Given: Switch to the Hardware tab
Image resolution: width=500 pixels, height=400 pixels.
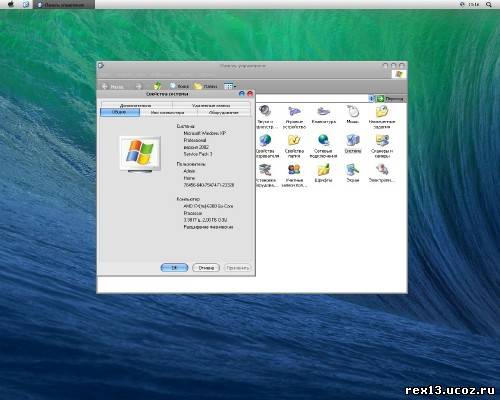Looking at the screenshot, I should coord(224,113).
